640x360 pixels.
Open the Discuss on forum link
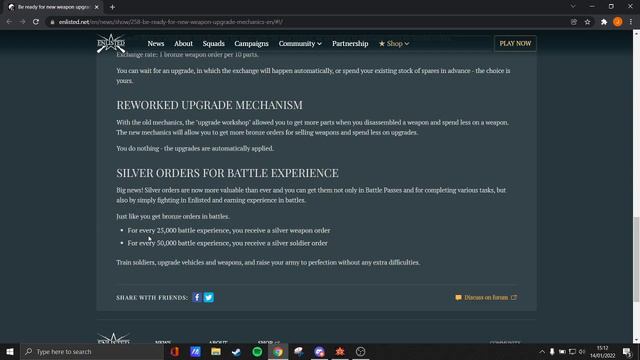pyautogui.click(x=486, y=298)
